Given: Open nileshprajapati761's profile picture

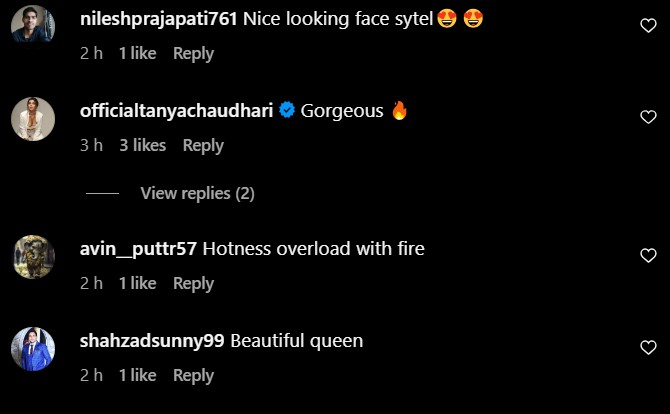Looking at the screenshot, I should click(32, 27).
